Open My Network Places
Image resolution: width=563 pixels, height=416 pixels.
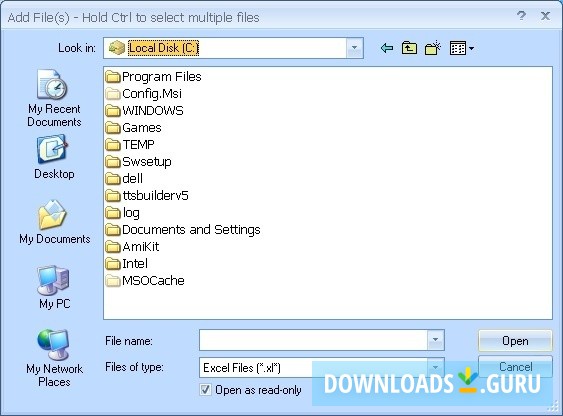click(54, 358)
